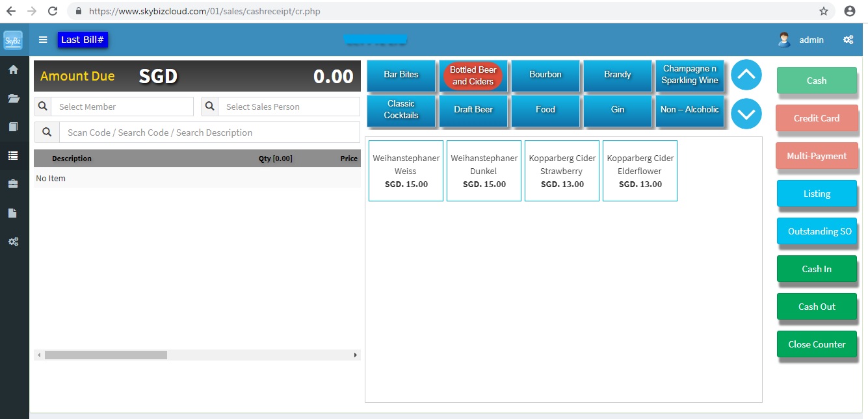Select the Draft Beer category

473,110
